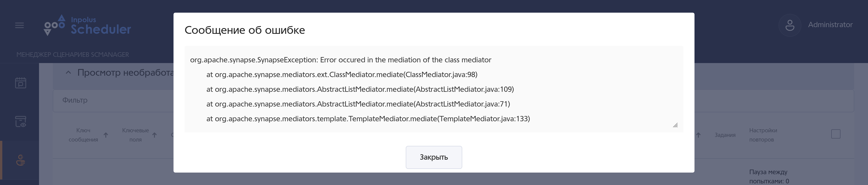Screen dimensions: 868x185
Task: Click the Ключ сообщения column header
Action: [x=83, y=135]
